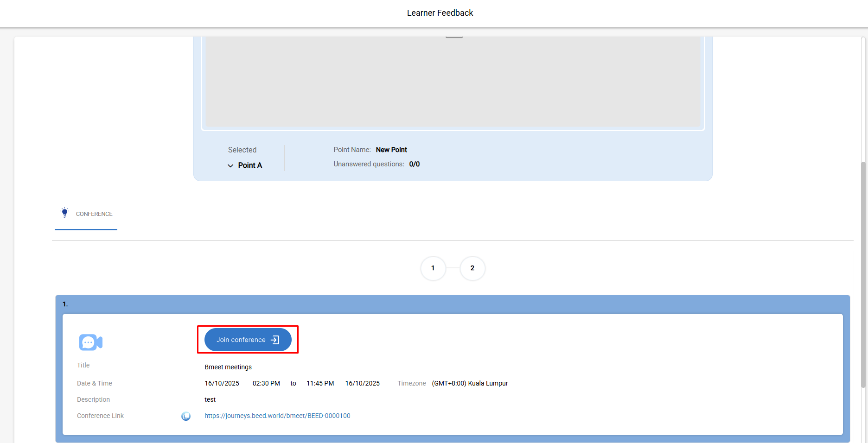Click the (GMT+8:00) Kuala Lumpur timezone value
Screen dimensions: 868x443
[x=470, y=383]
